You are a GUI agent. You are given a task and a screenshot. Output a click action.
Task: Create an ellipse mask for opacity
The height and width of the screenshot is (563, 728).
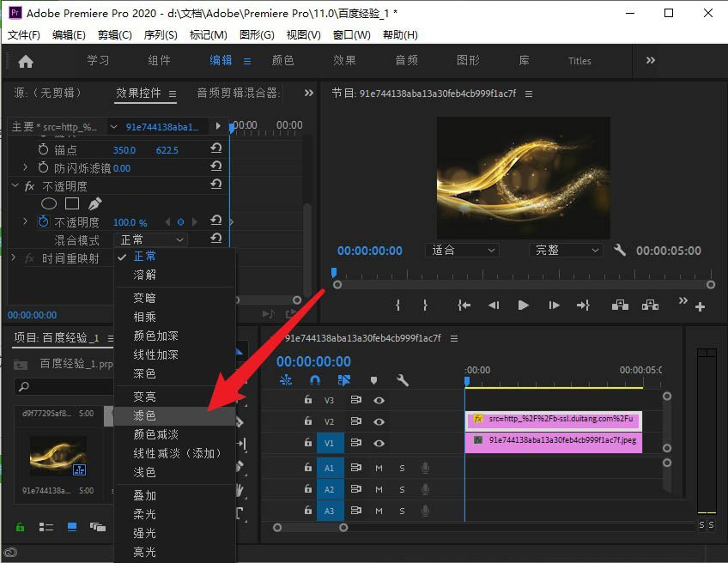[50, 203]
